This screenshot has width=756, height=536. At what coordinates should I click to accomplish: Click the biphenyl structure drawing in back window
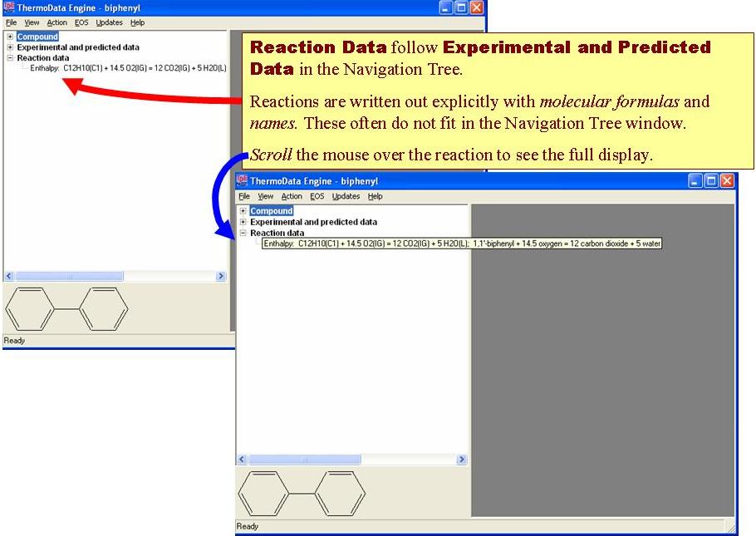[66, 308]
